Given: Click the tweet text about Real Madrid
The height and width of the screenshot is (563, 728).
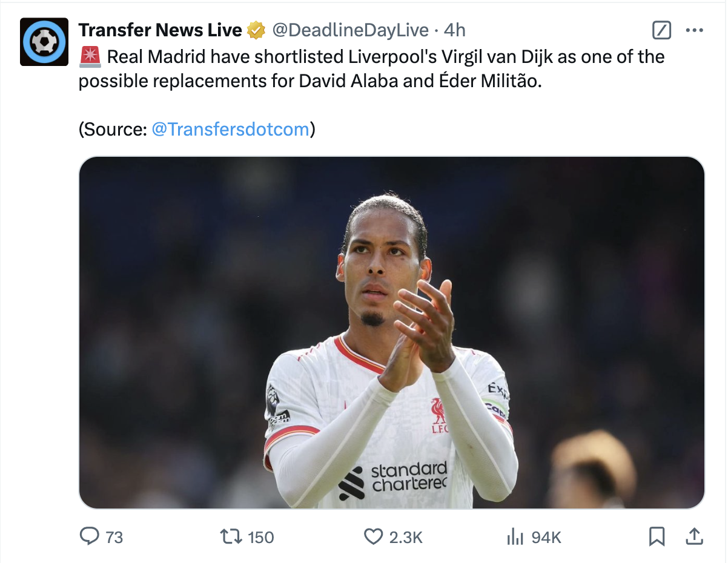Looking at the screenshot, I should tap(372, 68).
